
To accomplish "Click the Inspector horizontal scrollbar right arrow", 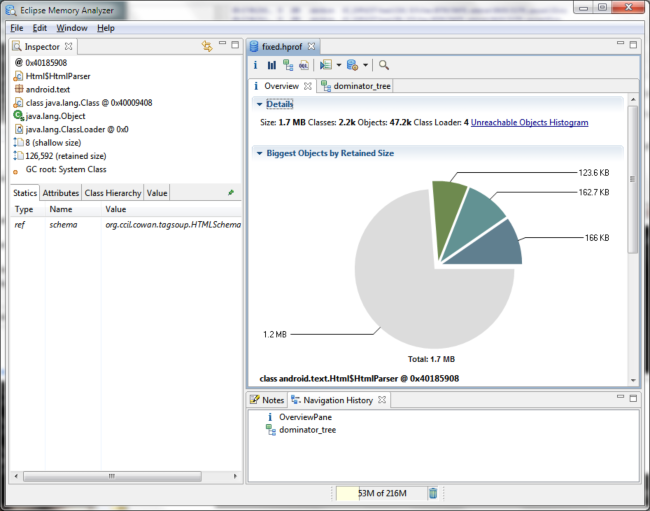I will tap(235, 476).
